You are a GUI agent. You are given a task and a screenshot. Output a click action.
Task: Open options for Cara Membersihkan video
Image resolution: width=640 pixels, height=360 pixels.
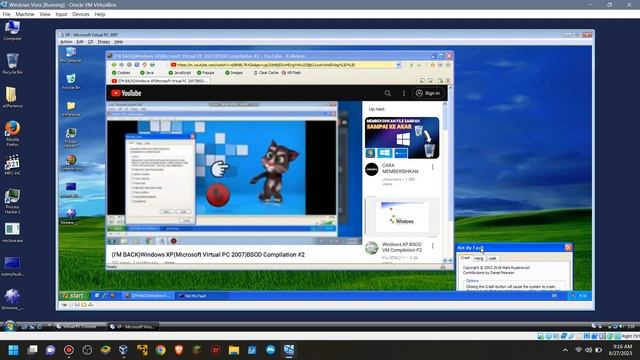pyautogui.click(x=433, y=167)
